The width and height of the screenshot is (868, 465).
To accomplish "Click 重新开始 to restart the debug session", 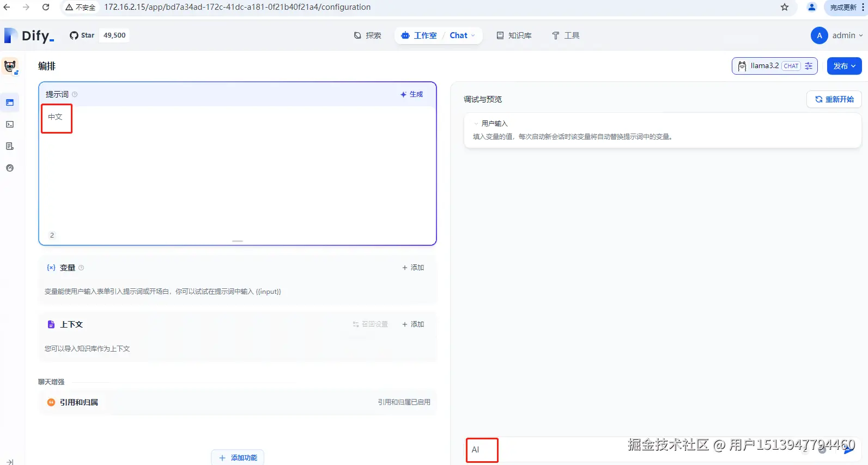I will [834, 99].
